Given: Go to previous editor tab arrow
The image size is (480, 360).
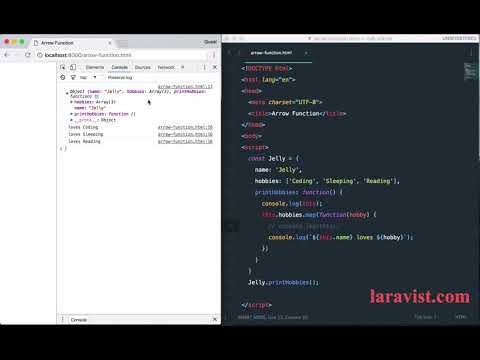Looking at the screenshot, I should pyautogui.click(x=229, y=53).
